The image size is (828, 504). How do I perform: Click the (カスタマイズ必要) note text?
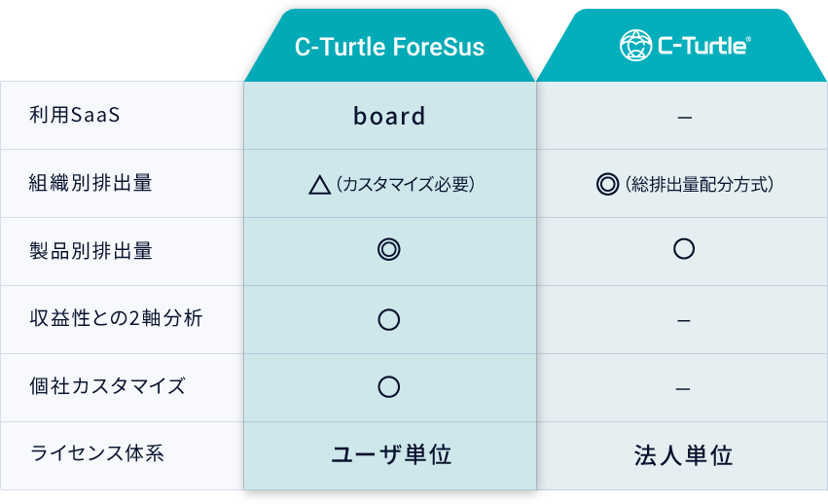405,184
